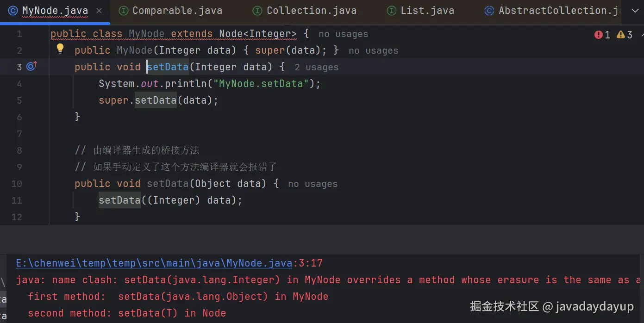Click the yellow warning count indicator
This screenshot has height=323, width=644.
[x=625, y=35]
